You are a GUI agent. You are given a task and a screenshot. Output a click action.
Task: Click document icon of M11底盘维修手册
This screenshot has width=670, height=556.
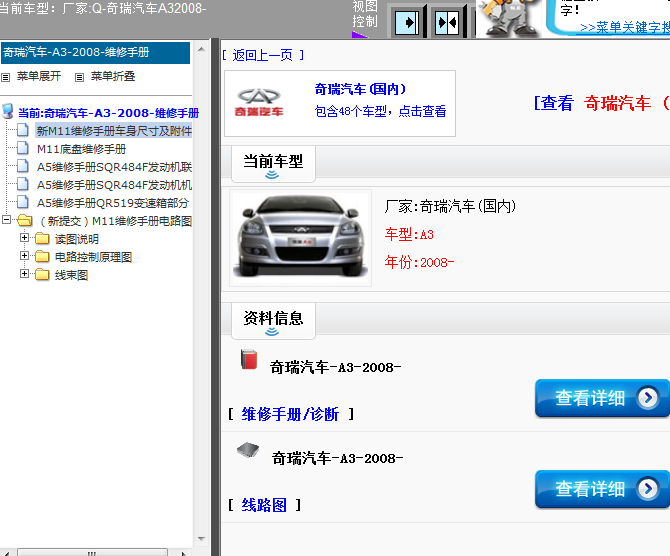click(23, 148)
